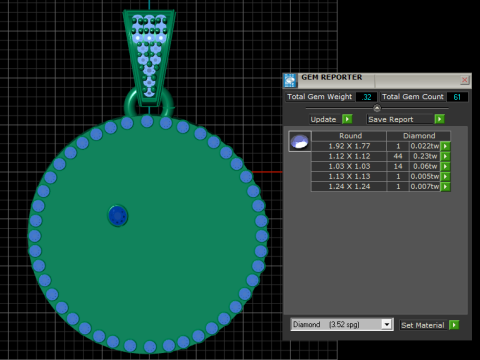Click green arrow for the 0.23tw row
The image size is (480, 360).
tap(445, 156)
